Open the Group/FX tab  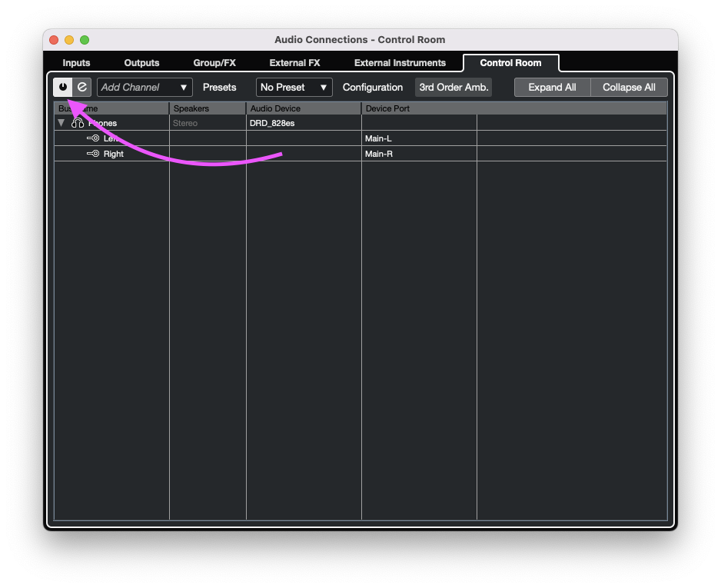coord(214,63)
